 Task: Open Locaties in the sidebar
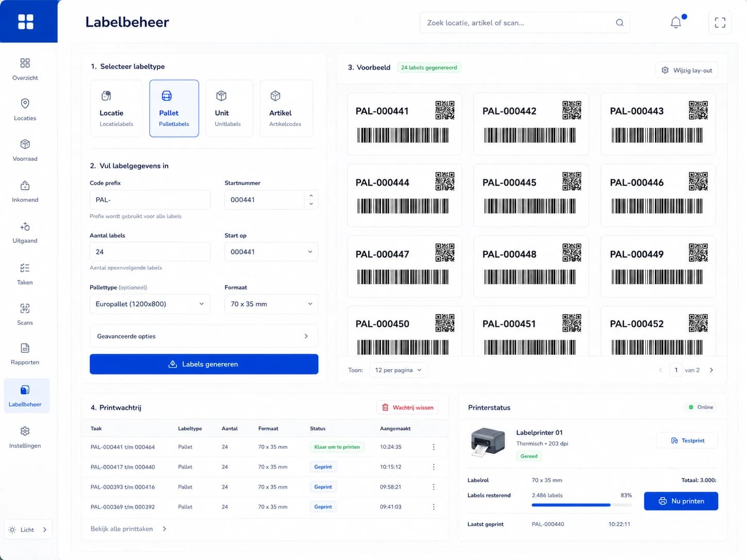point(25,109)
